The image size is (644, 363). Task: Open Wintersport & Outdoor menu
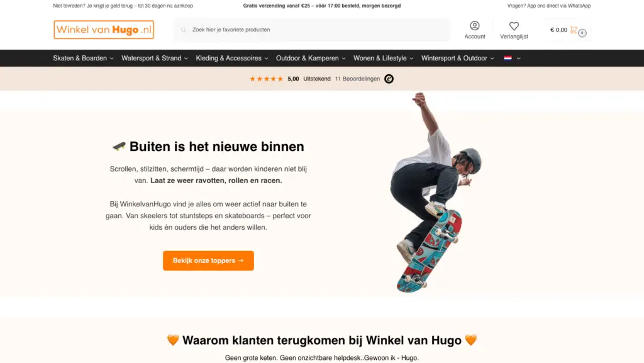pos(458,59)
